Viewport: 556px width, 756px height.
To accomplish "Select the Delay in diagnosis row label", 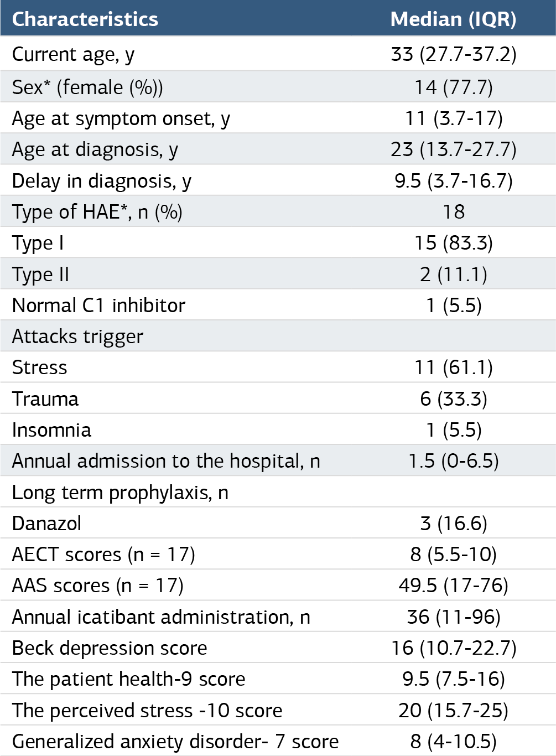I will pos(102,181).
